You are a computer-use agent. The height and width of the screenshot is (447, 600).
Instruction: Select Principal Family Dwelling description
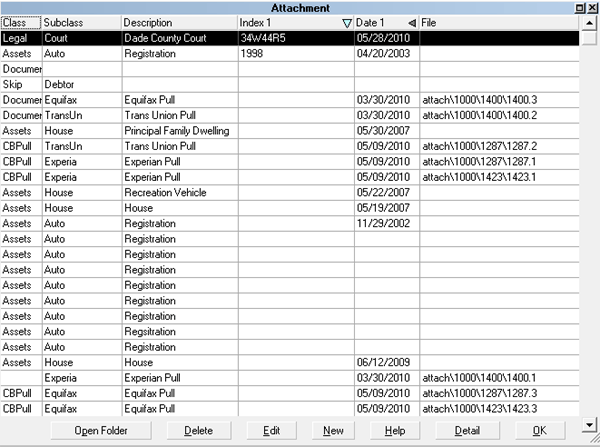[180, 131]
